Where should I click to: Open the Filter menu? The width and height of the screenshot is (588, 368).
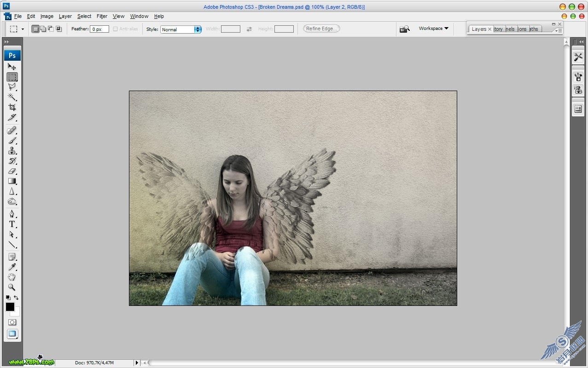tap(102, 16)
